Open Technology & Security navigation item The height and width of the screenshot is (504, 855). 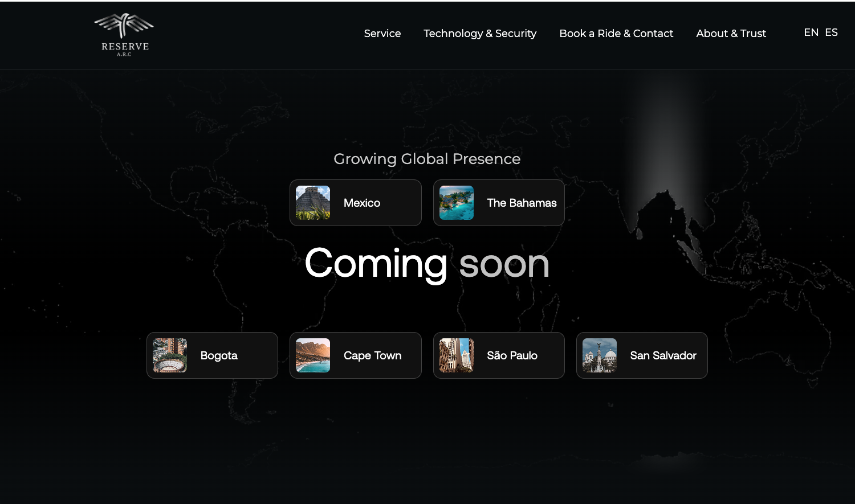tap(479, 34)
